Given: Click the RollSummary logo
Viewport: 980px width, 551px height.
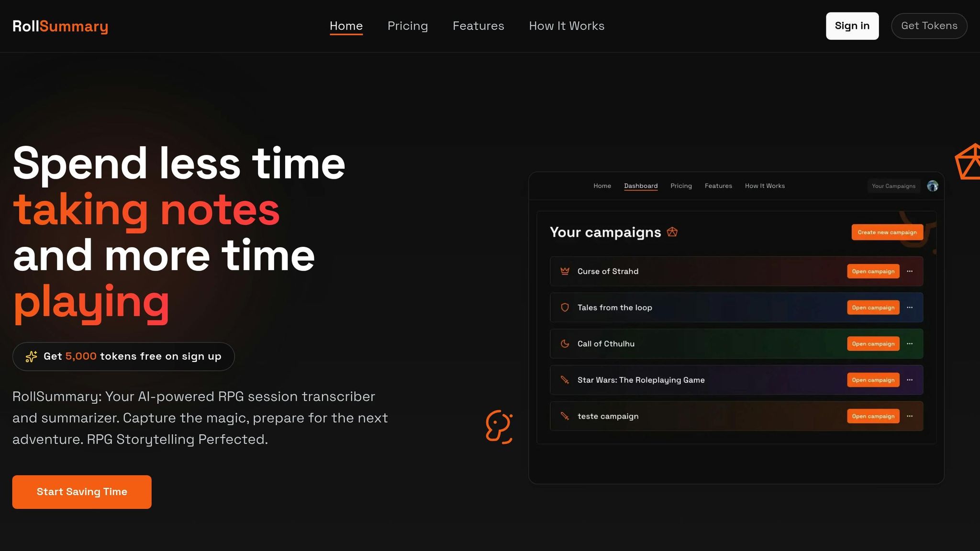Looking at the screenshot, I should pos(61,26).
